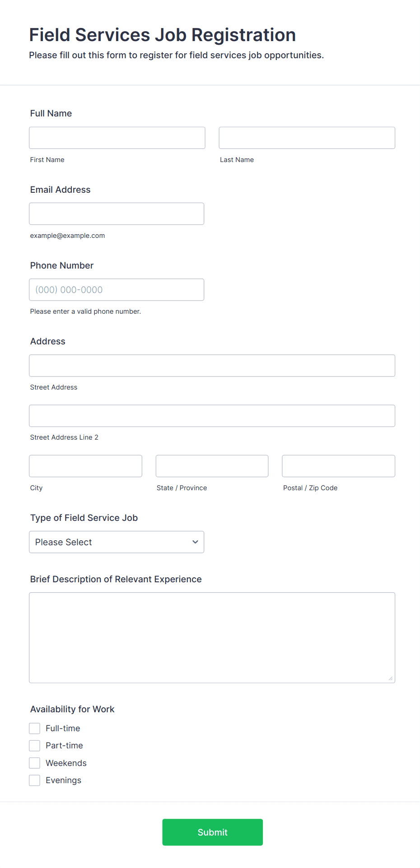Focus the State / Province field

click(x=212, y=466)
